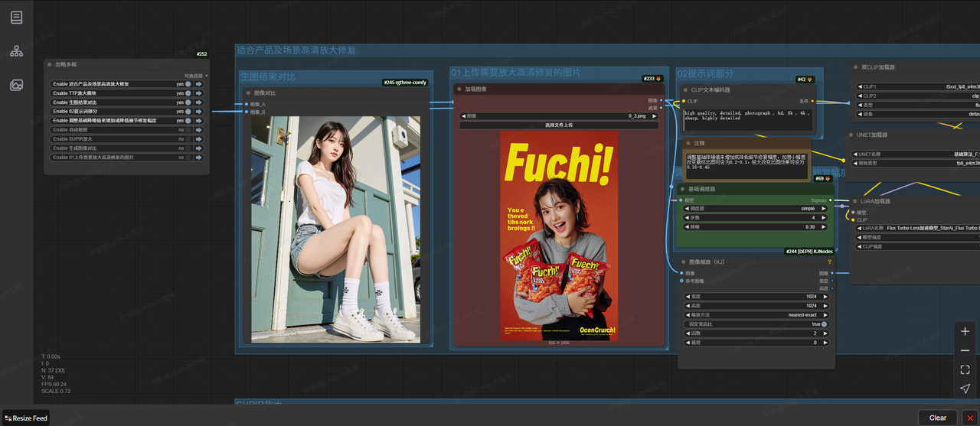The image size is (980, 426).
Task: Open the 类型 dropdown in 双CLIP加载器
Action: (918, 105)
